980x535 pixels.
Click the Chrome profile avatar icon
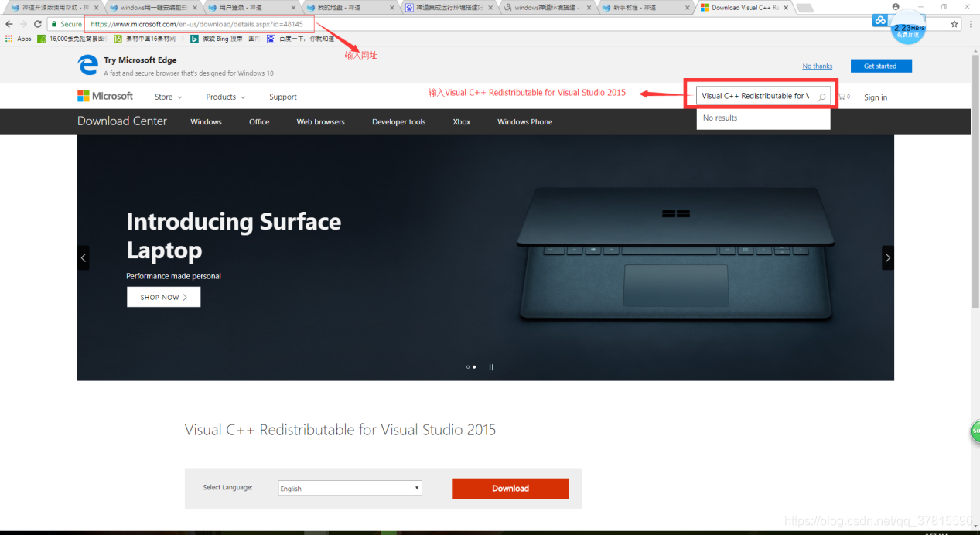(x=896, y=7)
